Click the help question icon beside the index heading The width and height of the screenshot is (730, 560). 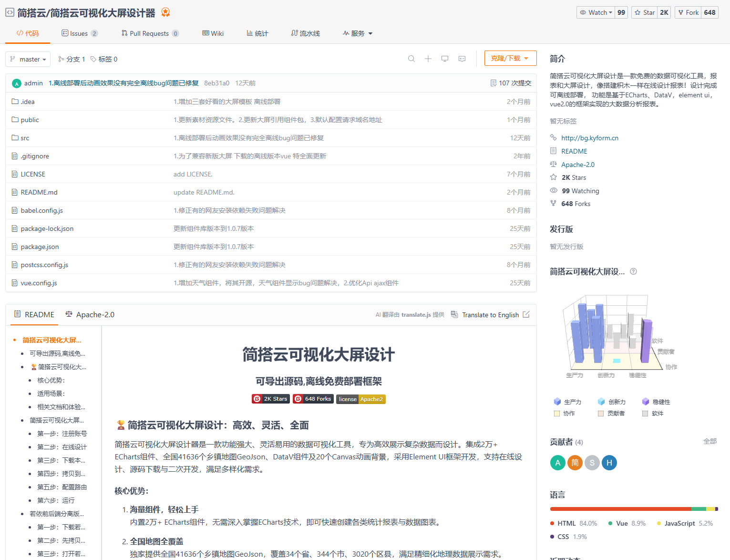(x=633, y=271)
